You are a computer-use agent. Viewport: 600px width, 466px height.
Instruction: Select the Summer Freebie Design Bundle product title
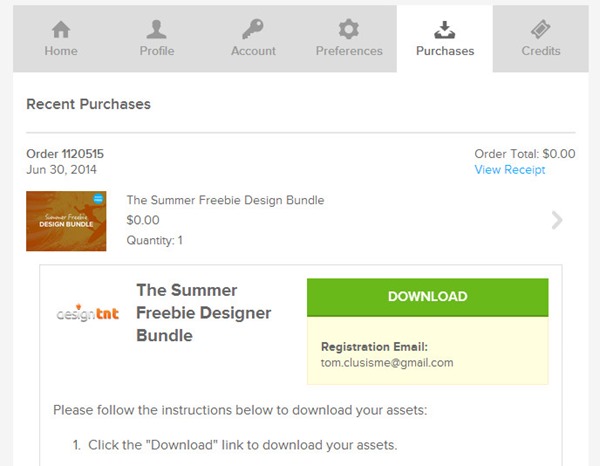(225, 200)
